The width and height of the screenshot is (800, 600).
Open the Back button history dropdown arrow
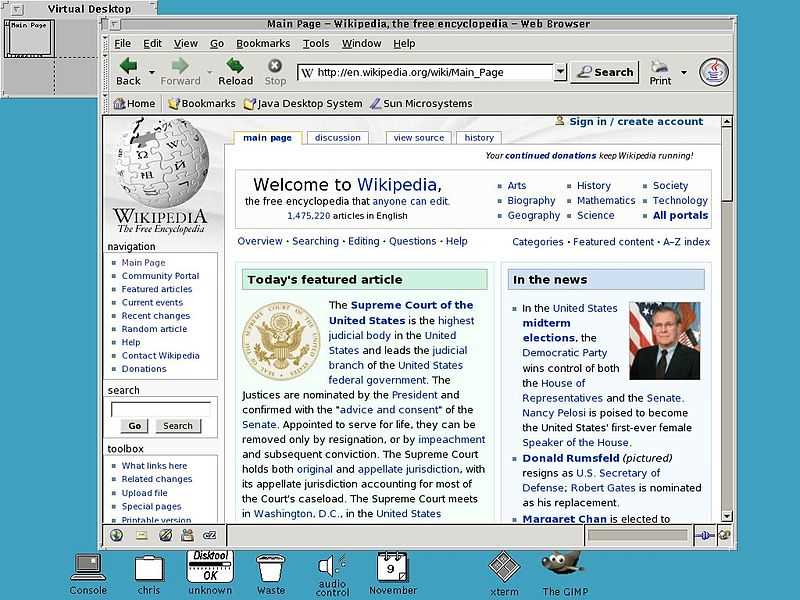pos(152,72)
